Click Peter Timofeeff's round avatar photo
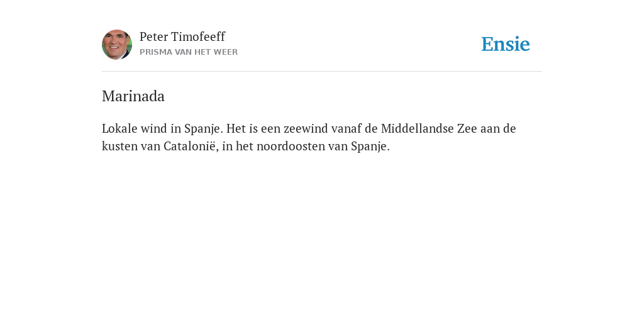 [x=117, y=45]
